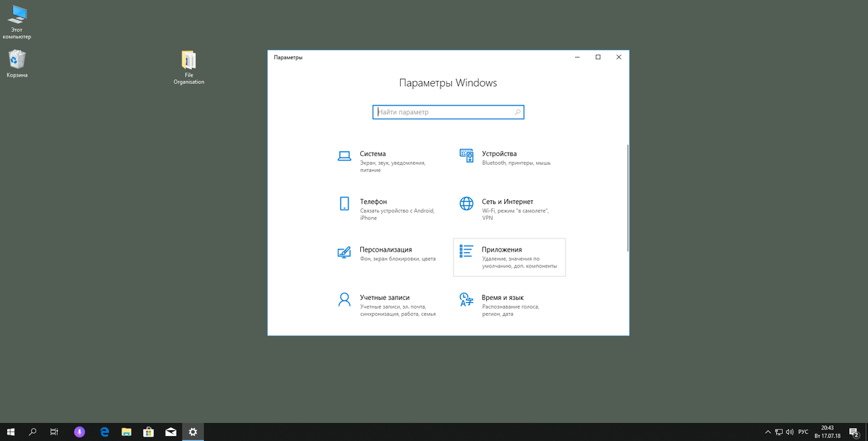The width and height of the screenshot is (868, 441).
Task: Open the Start menu Windows button
Action: click(11, 432)
